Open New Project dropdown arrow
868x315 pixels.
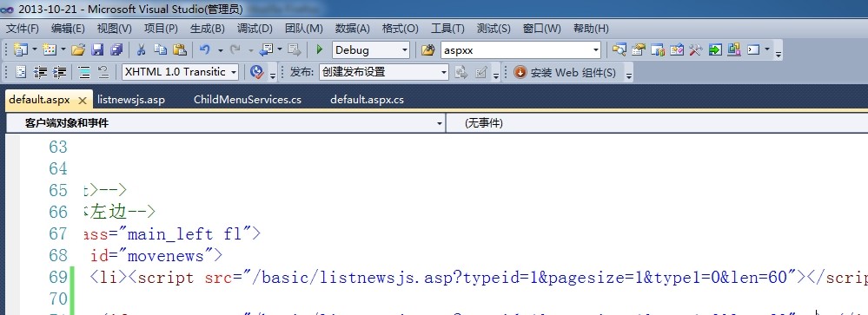tap(35, 49)
